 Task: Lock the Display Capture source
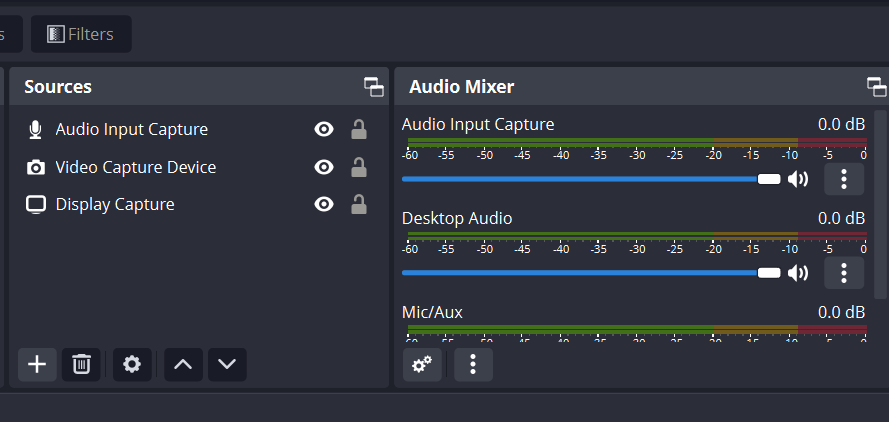(x=358, y=204)
